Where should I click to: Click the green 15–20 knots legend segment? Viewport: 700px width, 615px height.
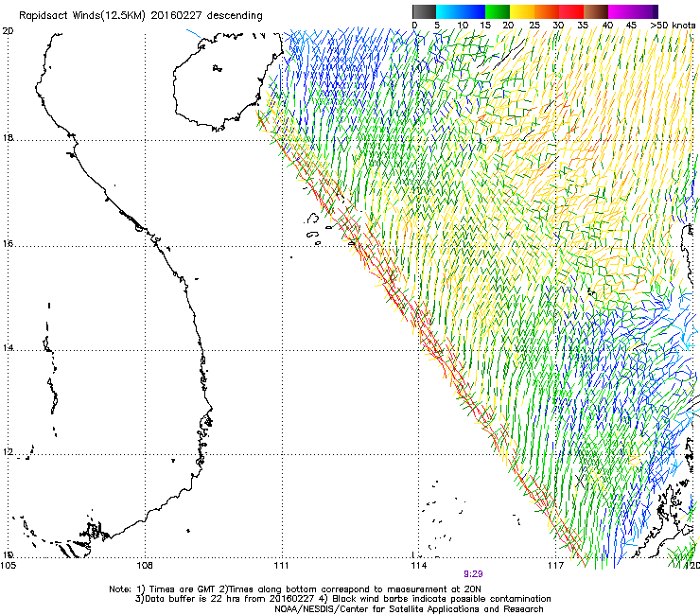click(498, 11)
